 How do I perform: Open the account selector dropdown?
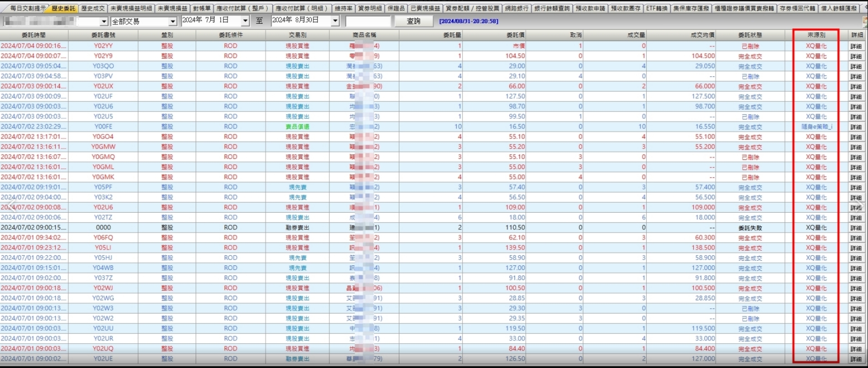point(104,21)
